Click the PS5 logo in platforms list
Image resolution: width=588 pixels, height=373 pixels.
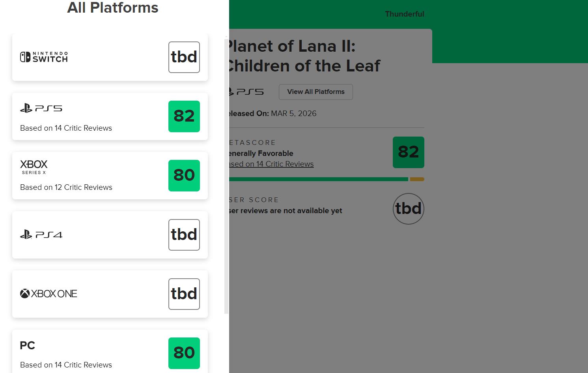pos(41,108)
